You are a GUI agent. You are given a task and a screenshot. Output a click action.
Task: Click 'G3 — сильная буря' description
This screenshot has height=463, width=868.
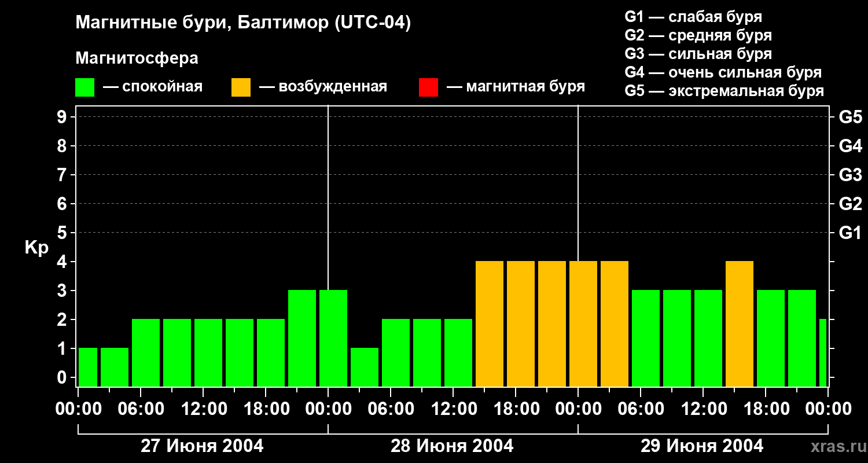click(x=698, y=54)
